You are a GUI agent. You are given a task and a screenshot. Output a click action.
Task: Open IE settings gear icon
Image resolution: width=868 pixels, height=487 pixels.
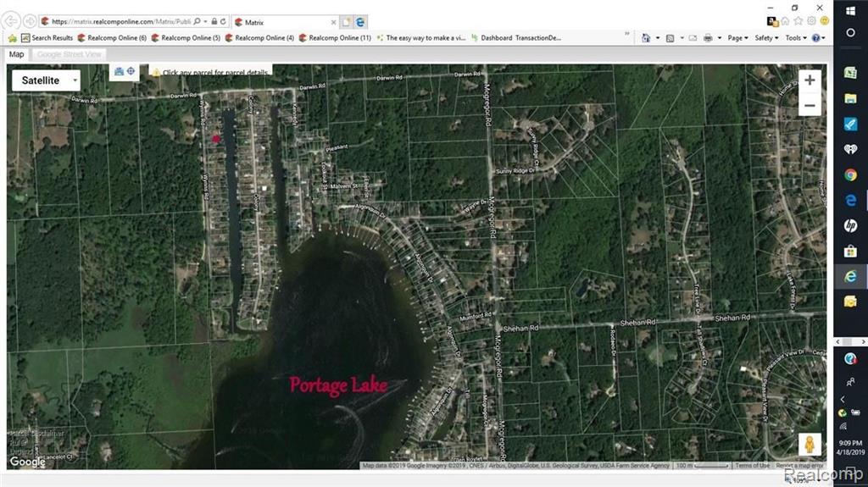click(811, 21)
